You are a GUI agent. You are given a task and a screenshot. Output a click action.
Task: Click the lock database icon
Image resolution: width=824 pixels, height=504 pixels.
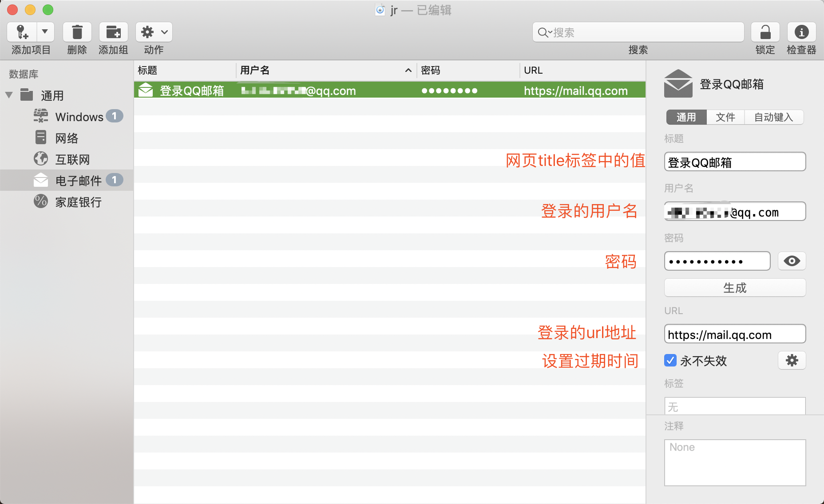(x=765, y=32)
